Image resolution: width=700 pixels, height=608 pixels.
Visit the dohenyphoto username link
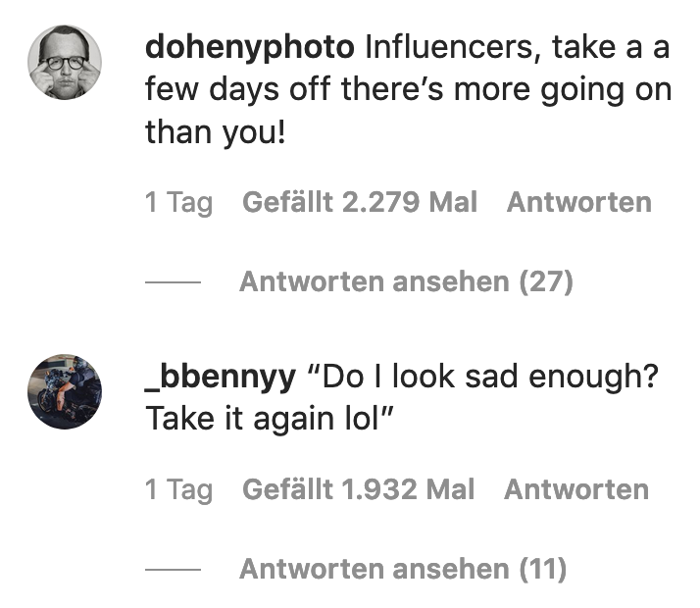[x=249, y=46]
